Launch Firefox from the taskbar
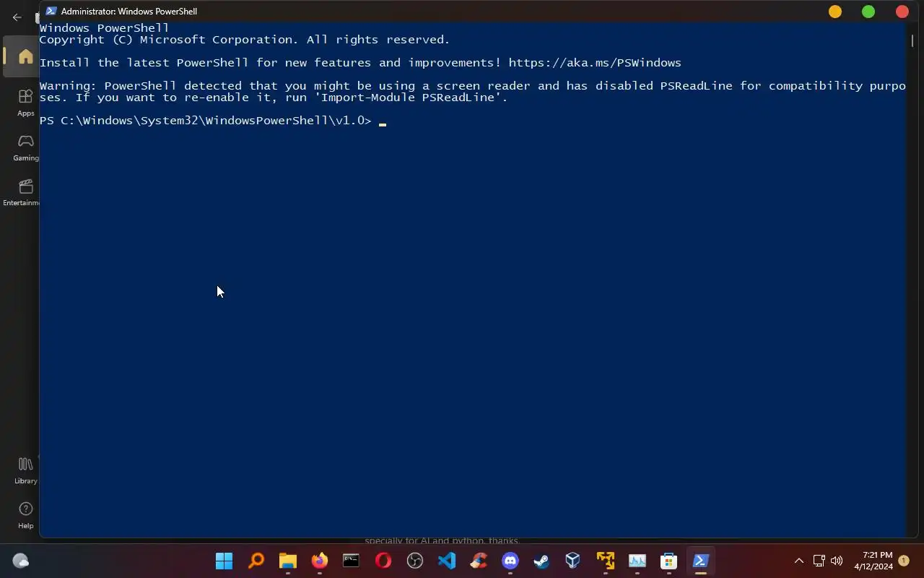 click(319, 561)
